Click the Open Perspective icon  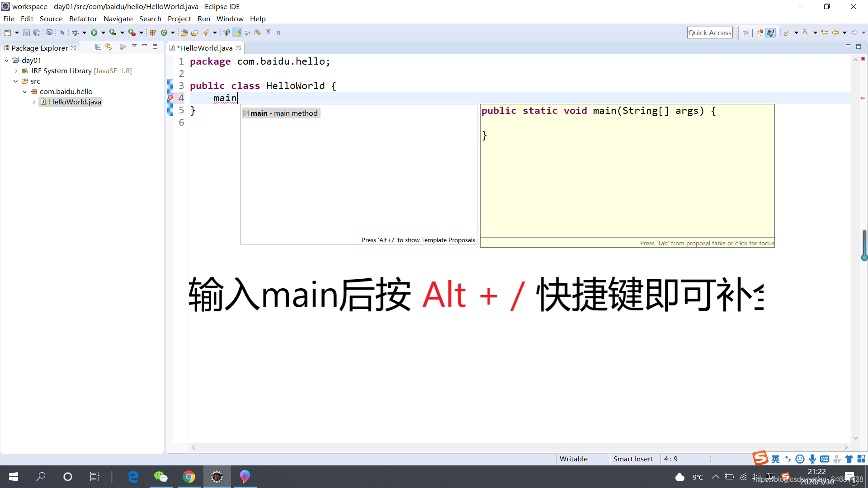[746, 33]
